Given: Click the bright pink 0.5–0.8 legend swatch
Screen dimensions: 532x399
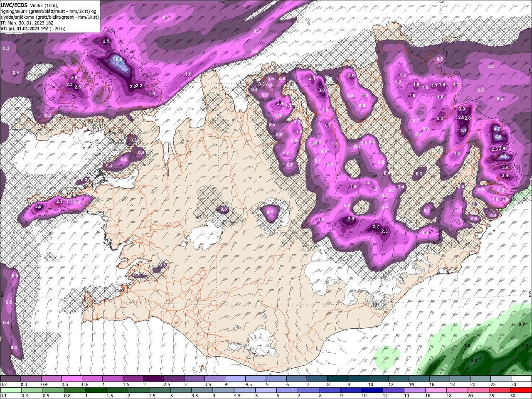Looking at the screenshot, I should pos(71,379).
